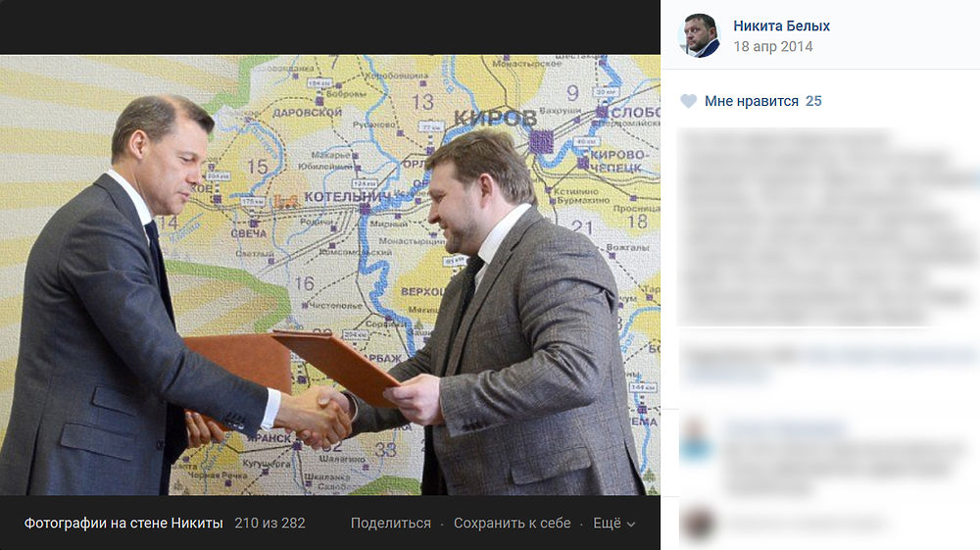Toggle the Мне нравится like label
This screenshot has width=980, height=550.
pyautogui.click(x=752, y=101)
